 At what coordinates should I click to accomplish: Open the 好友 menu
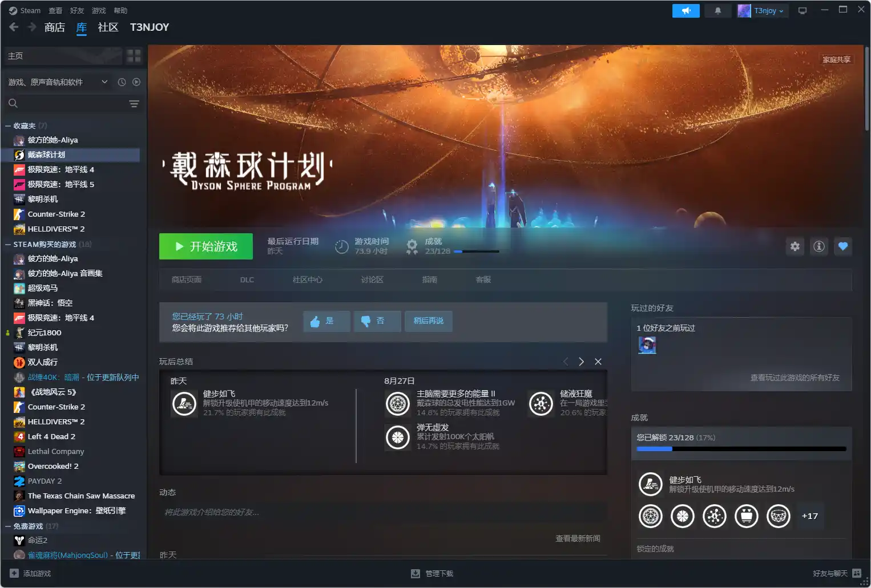point(76,11)
